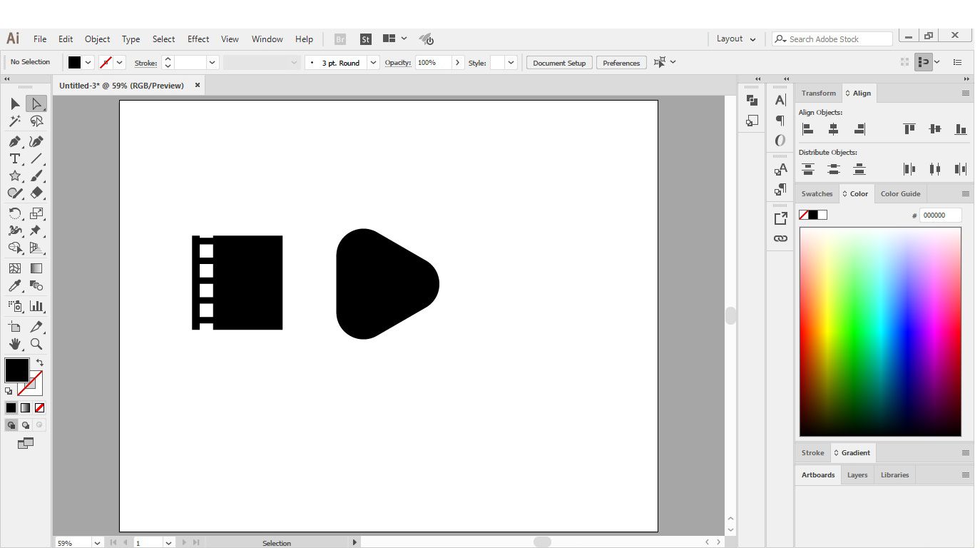Image resolution: width=980 pixels, height=548 pixels.
Task: Select the Gradient tool in toolbox
Action: [36, 268]
